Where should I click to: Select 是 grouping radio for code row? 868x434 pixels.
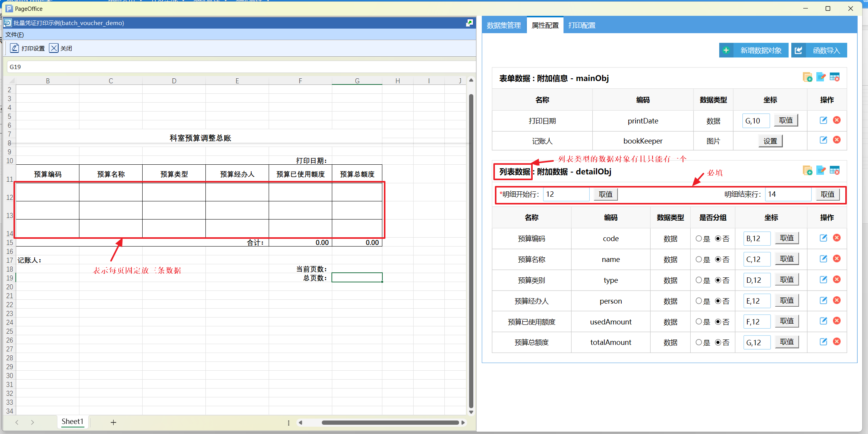coord(698,239)
